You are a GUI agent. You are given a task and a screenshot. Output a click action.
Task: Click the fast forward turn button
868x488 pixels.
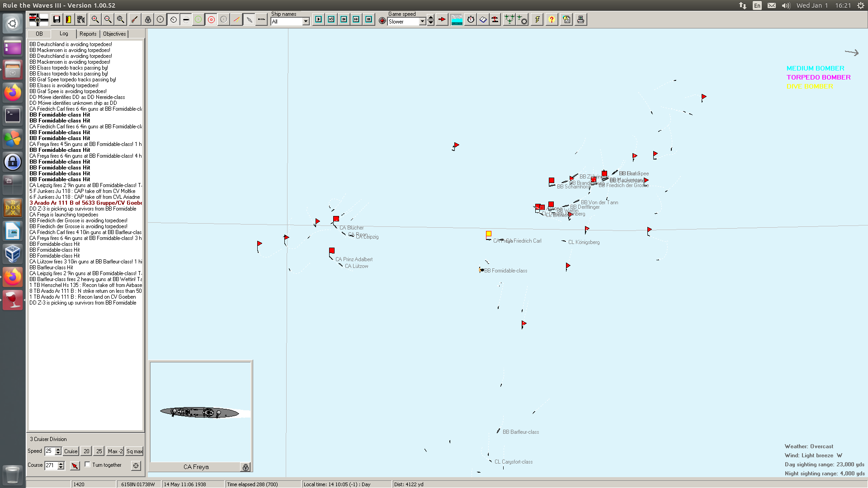356,19
